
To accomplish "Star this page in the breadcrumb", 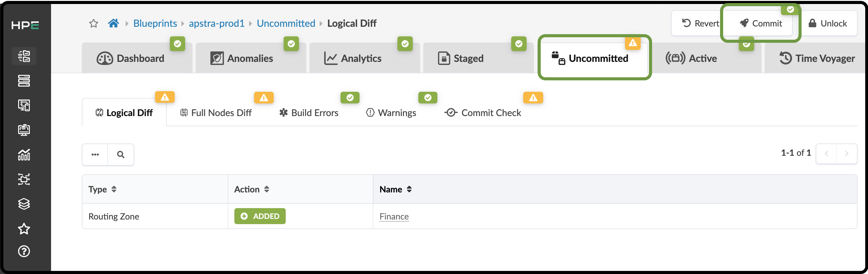I will pos(93,23).
